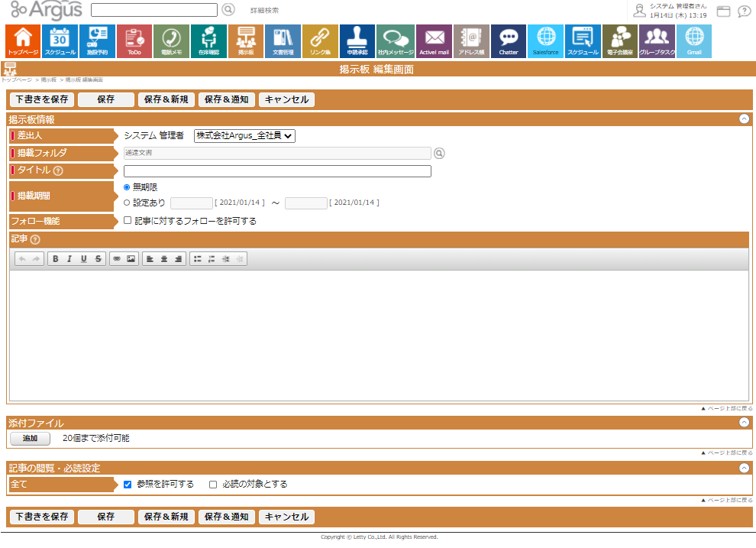Open the 掲示板 bulletin board tab
Screen dimensions: 756x548
(x=246, y=41)
